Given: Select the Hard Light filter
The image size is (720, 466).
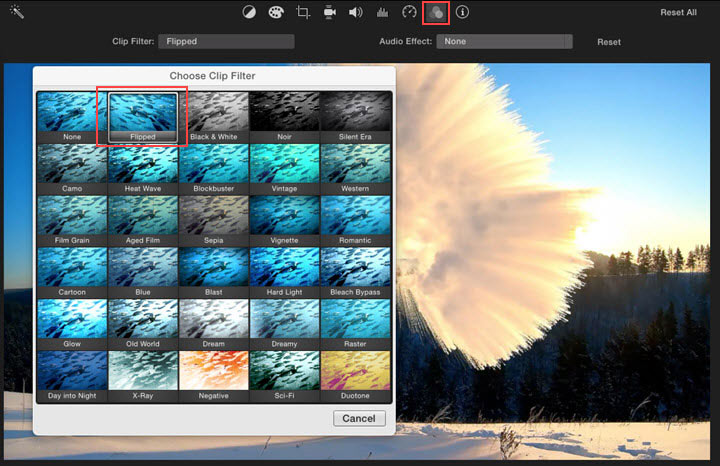Looking at the screenshot, I should (284, 273).
